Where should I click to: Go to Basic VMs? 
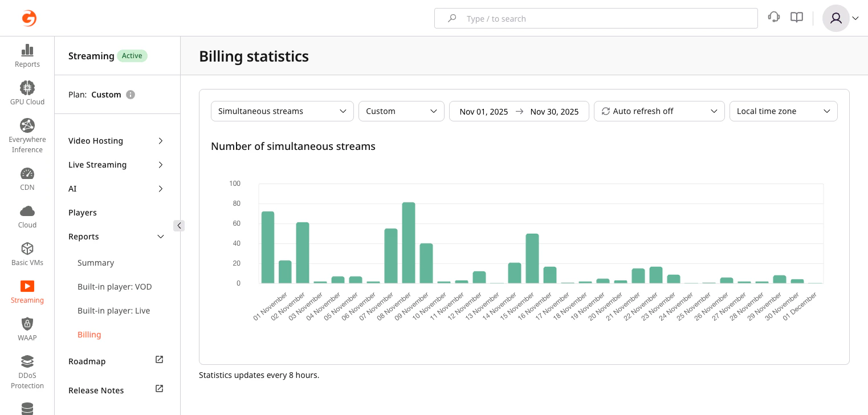(27, 253)
